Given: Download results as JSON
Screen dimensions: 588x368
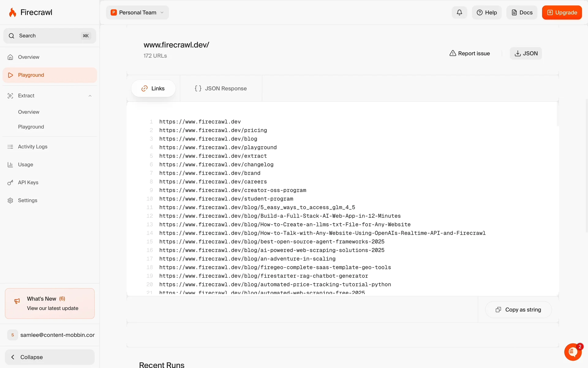Looking at the screenshot, I should coord(526,53).
